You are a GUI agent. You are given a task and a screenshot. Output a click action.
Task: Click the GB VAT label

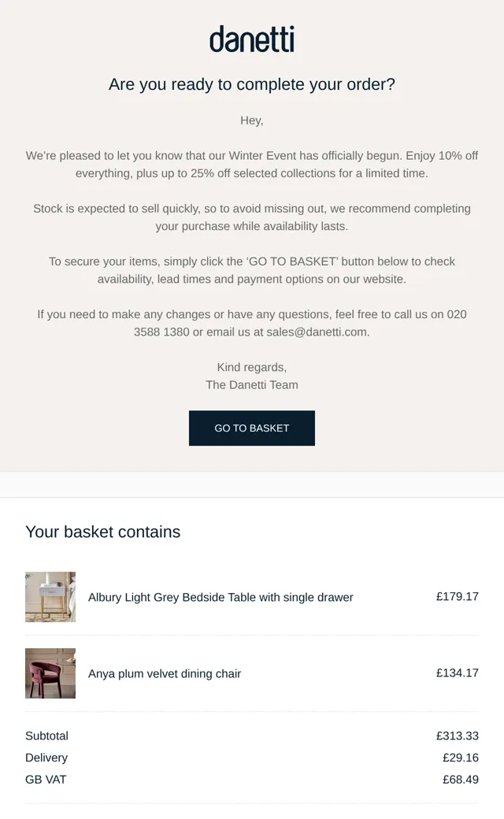[x=46, y=780]
